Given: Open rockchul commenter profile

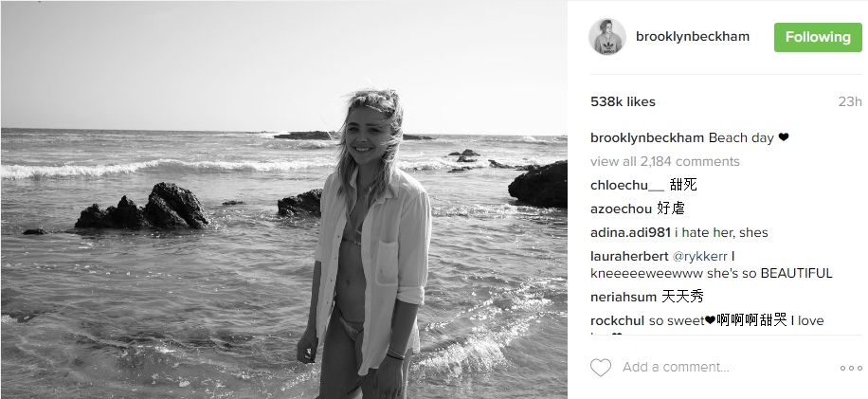Looking at the screenshot, I should [617, 321].
